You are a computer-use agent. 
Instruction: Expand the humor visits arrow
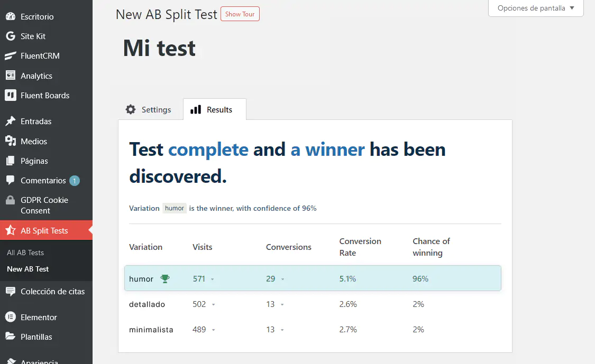213,279
